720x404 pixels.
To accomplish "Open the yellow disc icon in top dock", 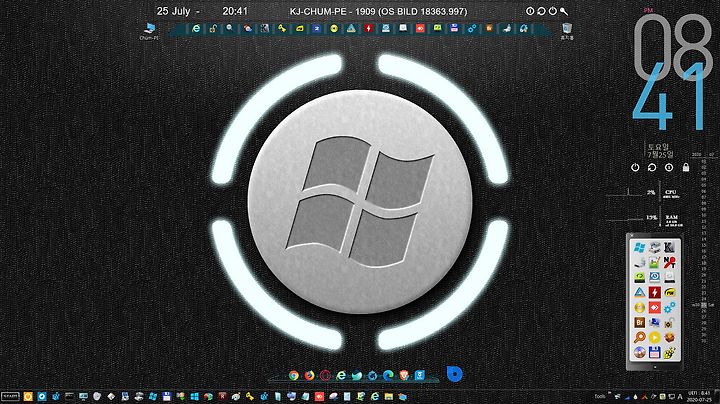I will click(334, 28).
